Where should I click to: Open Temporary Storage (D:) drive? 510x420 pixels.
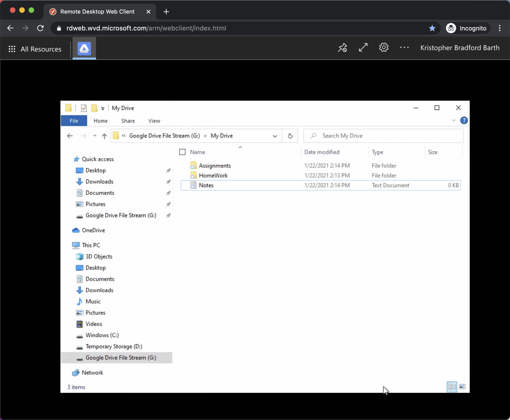[114, 346]
